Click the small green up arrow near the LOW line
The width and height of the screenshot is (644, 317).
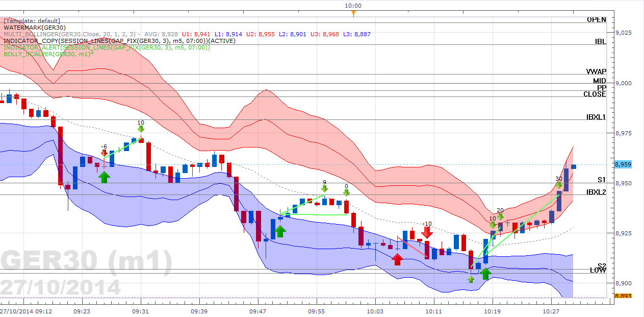471,279
